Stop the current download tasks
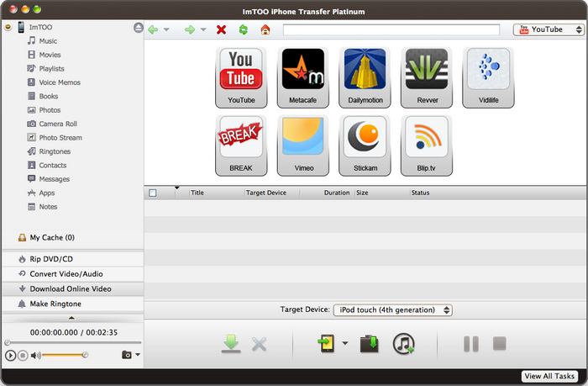Screen dimensions: 588x386 point(500,343)
